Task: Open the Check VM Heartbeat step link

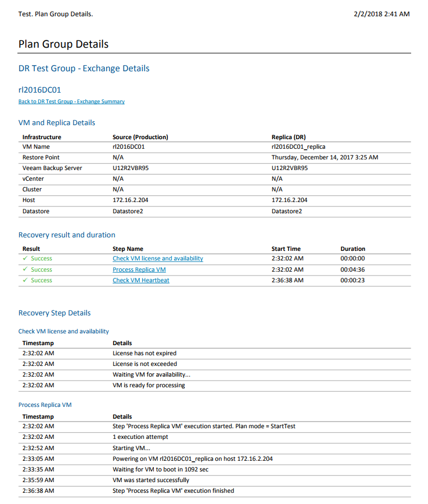Action: click(x=141, y=280)
